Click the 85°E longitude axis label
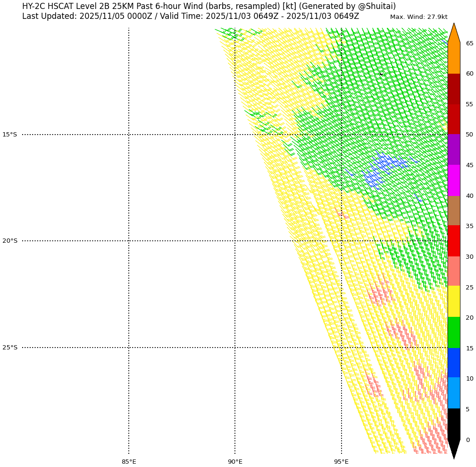Image resolution: width=476 pixels, height=467 pixels. coord(129,461)
